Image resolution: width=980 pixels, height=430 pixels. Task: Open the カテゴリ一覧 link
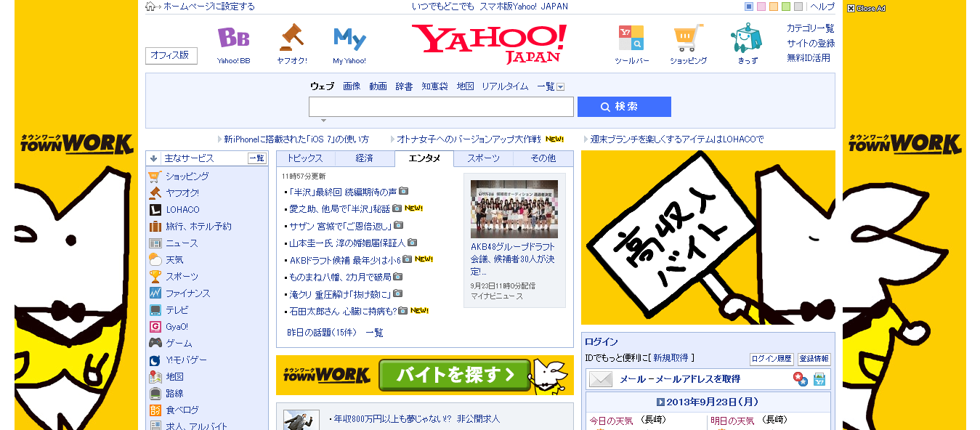click(811, 28)
